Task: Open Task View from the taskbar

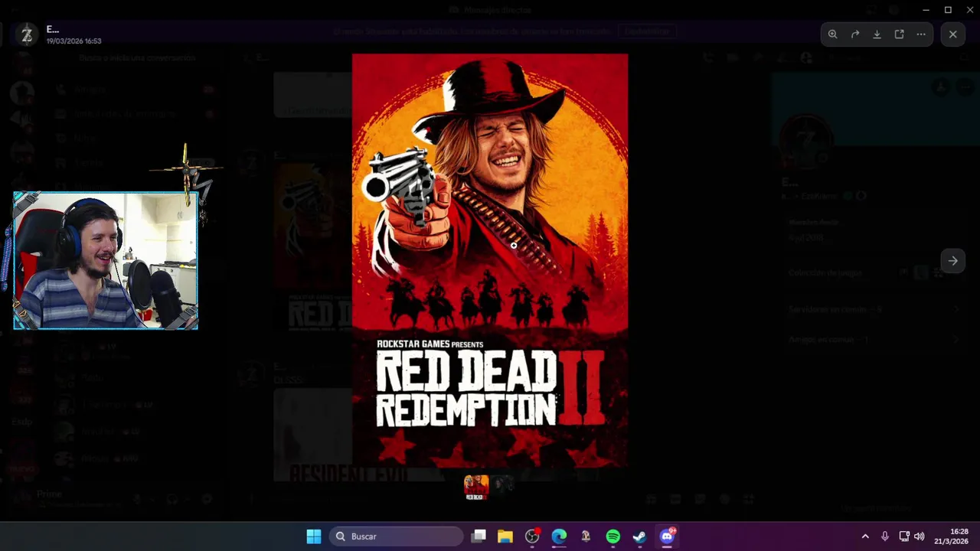Action: pos(479,536)
